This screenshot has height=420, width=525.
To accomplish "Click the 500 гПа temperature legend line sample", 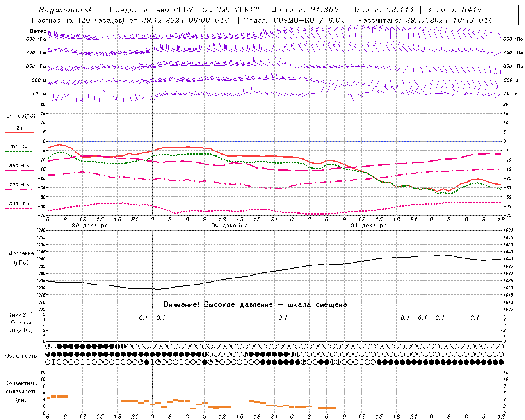I will (19, 208).
